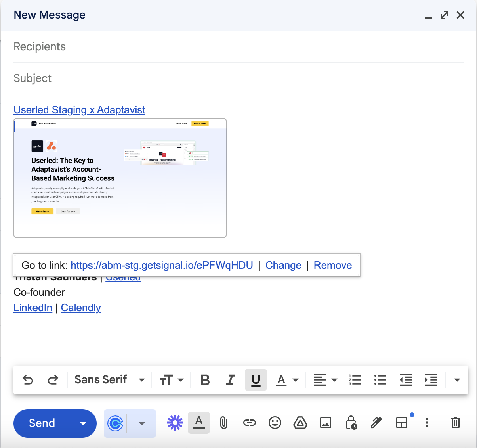
Task: Insert a signature using the pen icon
Action: (376, 423)
